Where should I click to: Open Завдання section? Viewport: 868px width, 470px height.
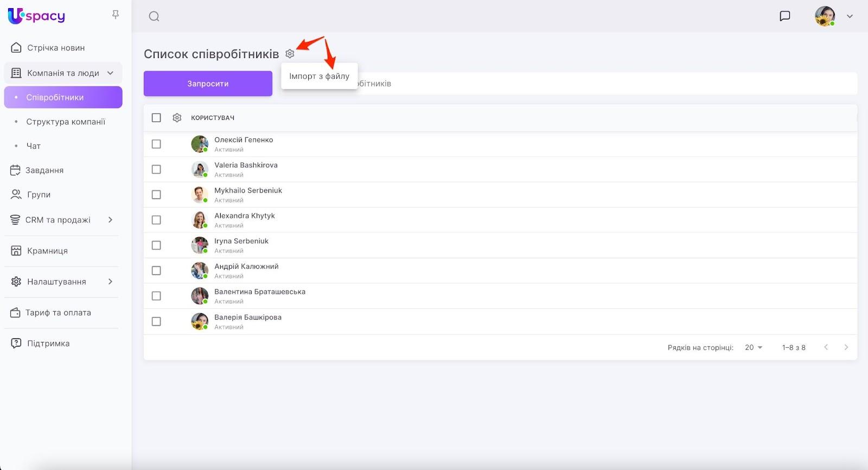point(44,170)
